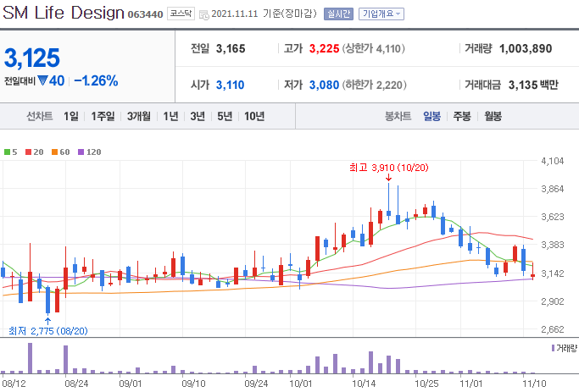Switch to 주봉 weekly candle chart
579x392 pixels.
[462, 117]
